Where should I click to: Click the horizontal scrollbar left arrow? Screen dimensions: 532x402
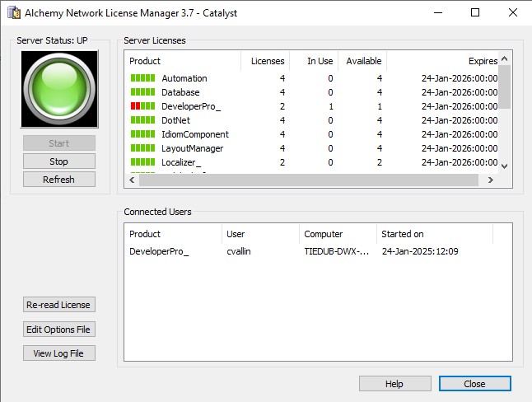pyautogui.click(x=132, y=180)
